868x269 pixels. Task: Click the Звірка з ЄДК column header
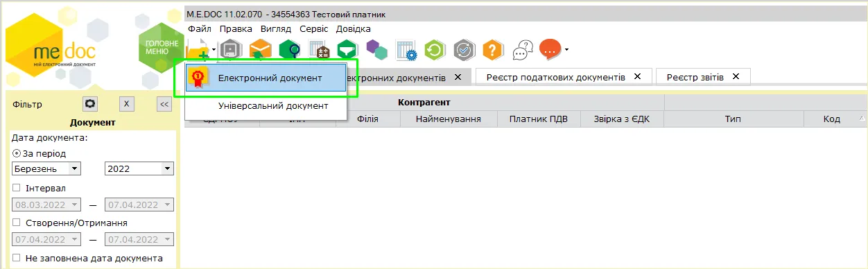pyautogui.click(x=623, y=119)
